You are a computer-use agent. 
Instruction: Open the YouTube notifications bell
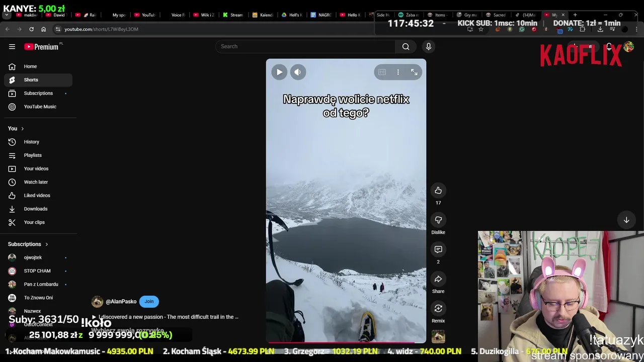(x=609, y=47)
